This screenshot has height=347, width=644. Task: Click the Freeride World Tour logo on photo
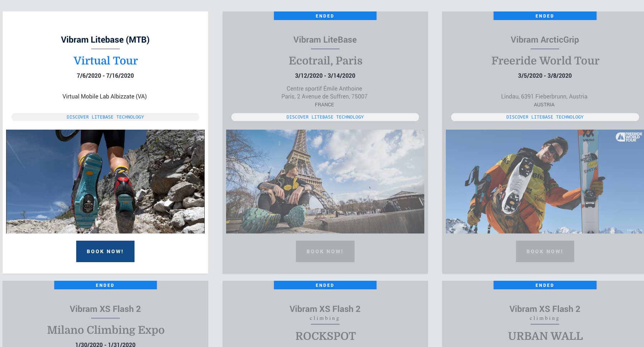629,137
